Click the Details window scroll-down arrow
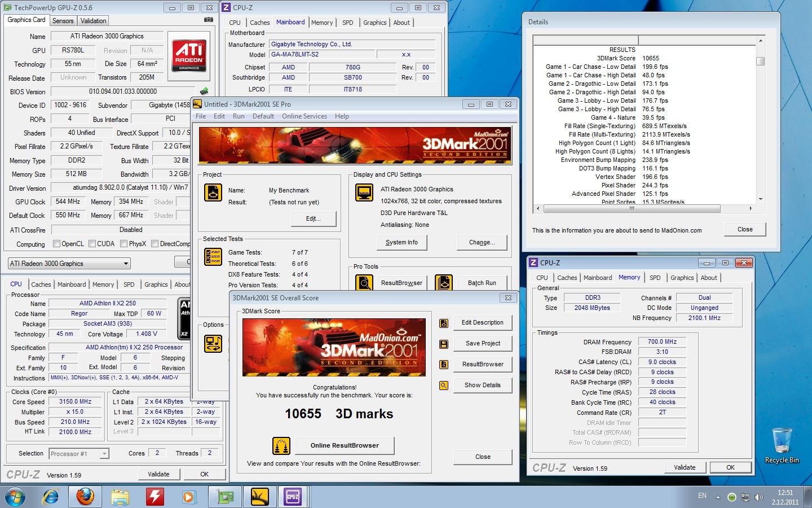Screen dimensions: 812x508 [760, 199]
